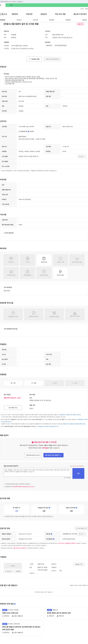This screenshot has width=88, height=644.
Task: Click the 차량유지비 benefit icon
Action: click(44, 260)
